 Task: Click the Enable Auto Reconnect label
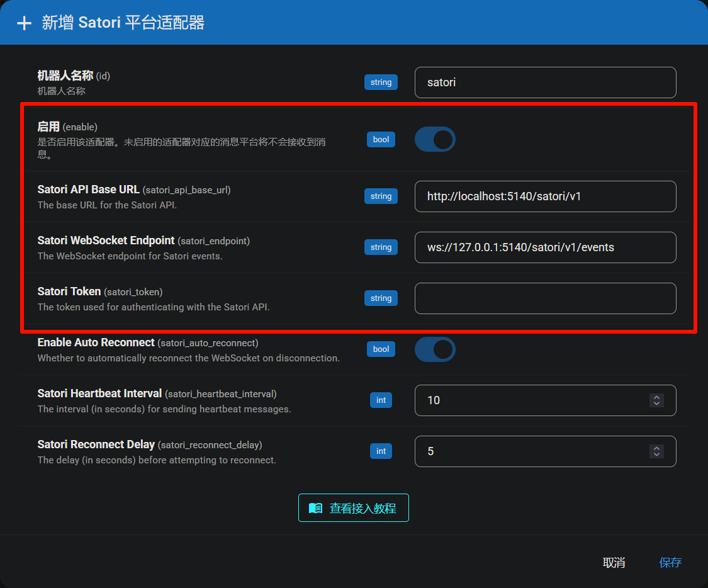(148, 342)
